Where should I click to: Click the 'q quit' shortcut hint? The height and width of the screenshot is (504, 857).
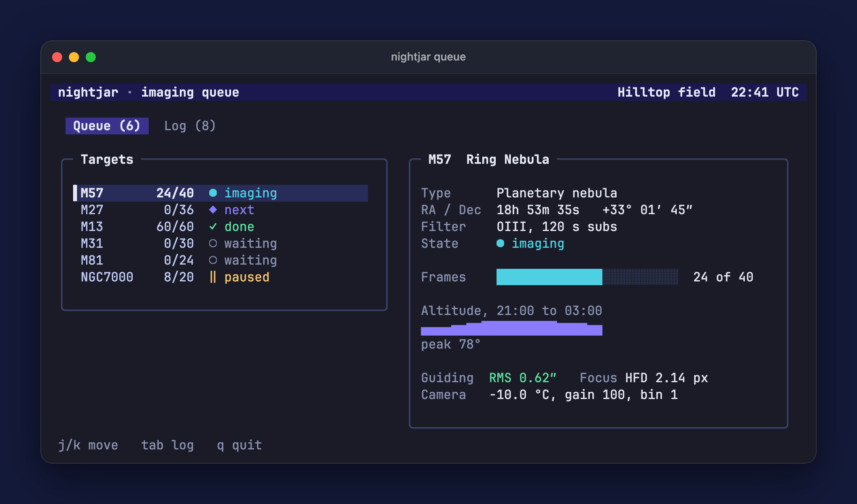click(239, 445)
